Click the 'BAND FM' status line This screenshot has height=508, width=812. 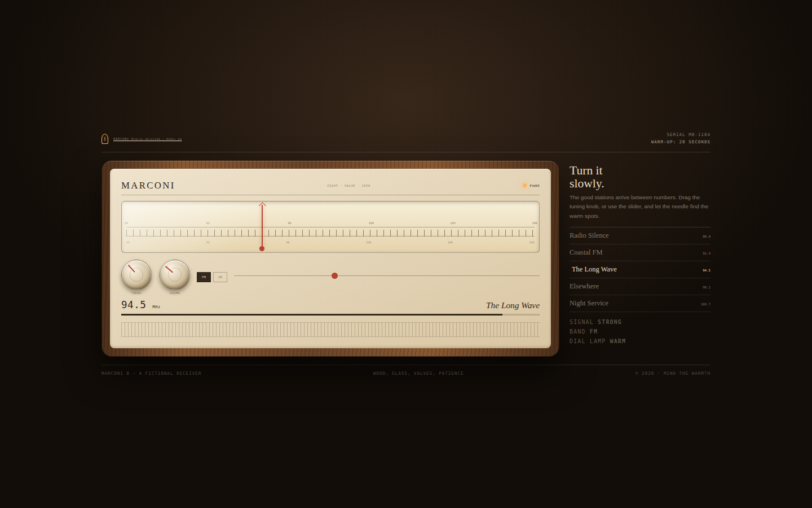(584, 332)
